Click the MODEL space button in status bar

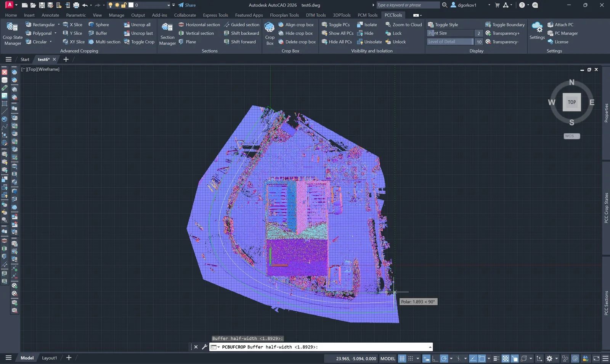[388, 358]
